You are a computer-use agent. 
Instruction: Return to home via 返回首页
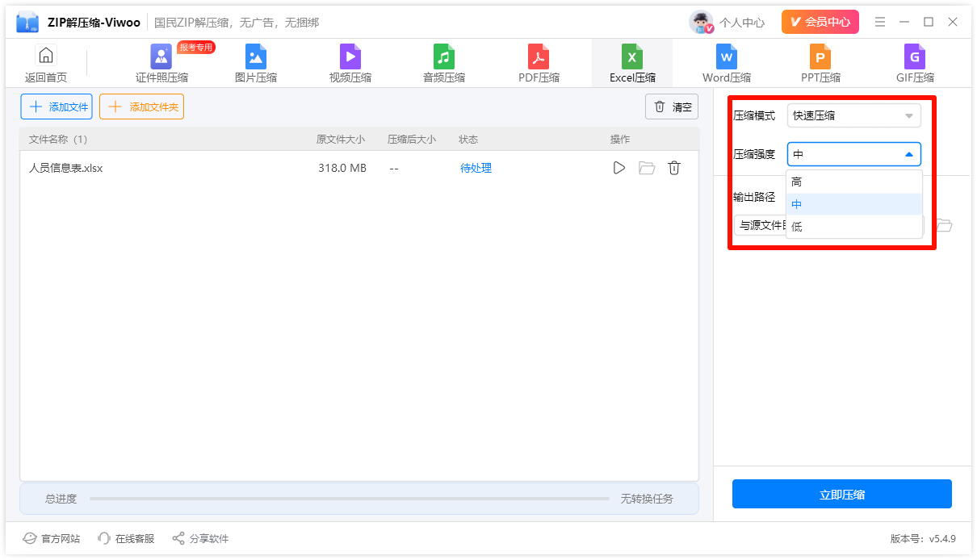pyautogui.click(x=46, y=64)
